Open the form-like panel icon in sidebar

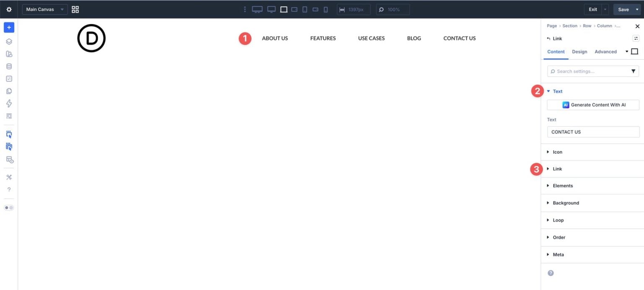(x=9, y=78)
